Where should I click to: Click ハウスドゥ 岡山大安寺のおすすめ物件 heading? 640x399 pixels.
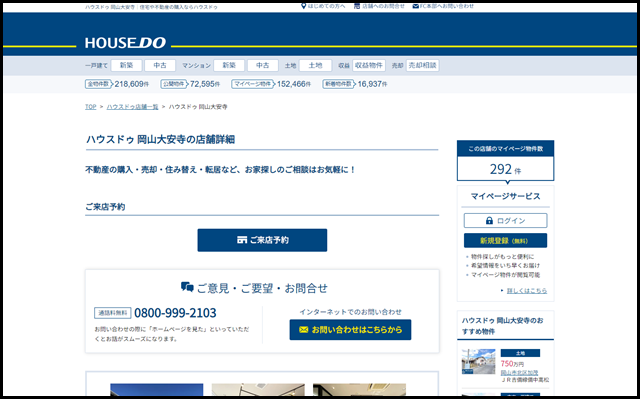click(503, 326)
